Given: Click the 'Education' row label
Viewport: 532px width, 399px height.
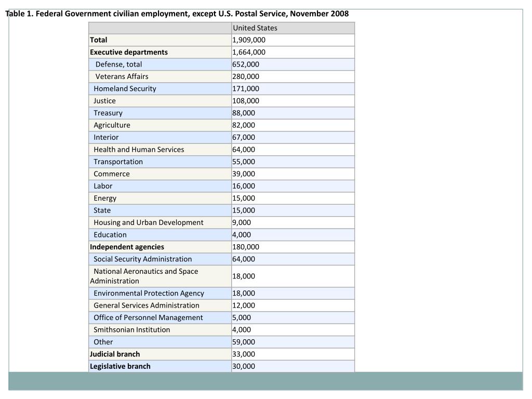Looking at the screenshot, I should coord(110,235).
